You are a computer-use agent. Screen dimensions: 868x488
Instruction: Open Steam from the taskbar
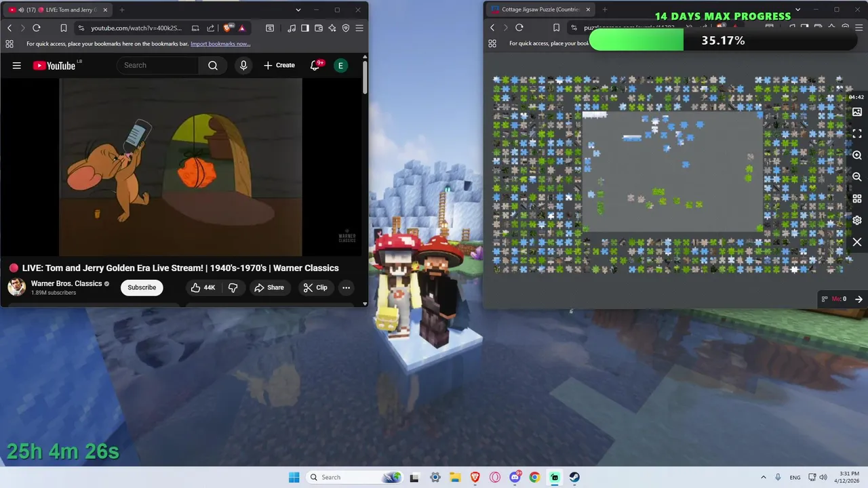tap(574, 477)
